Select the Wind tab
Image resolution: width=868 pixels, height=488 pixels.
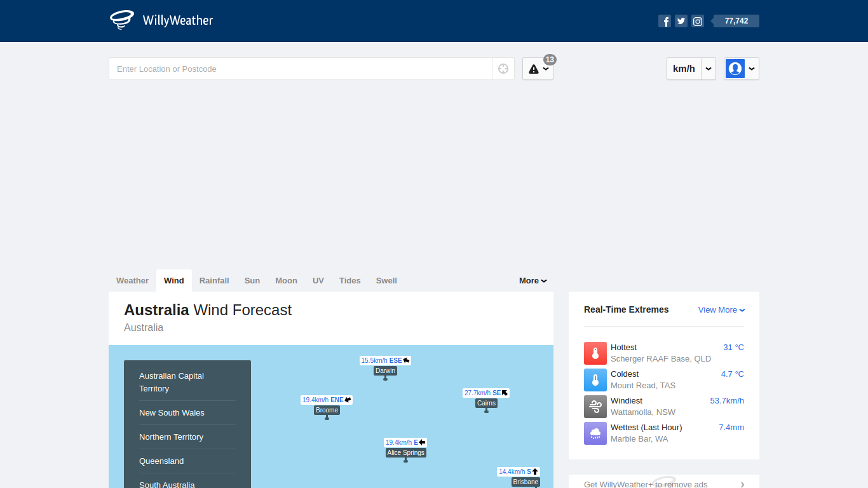click(174, 280)
